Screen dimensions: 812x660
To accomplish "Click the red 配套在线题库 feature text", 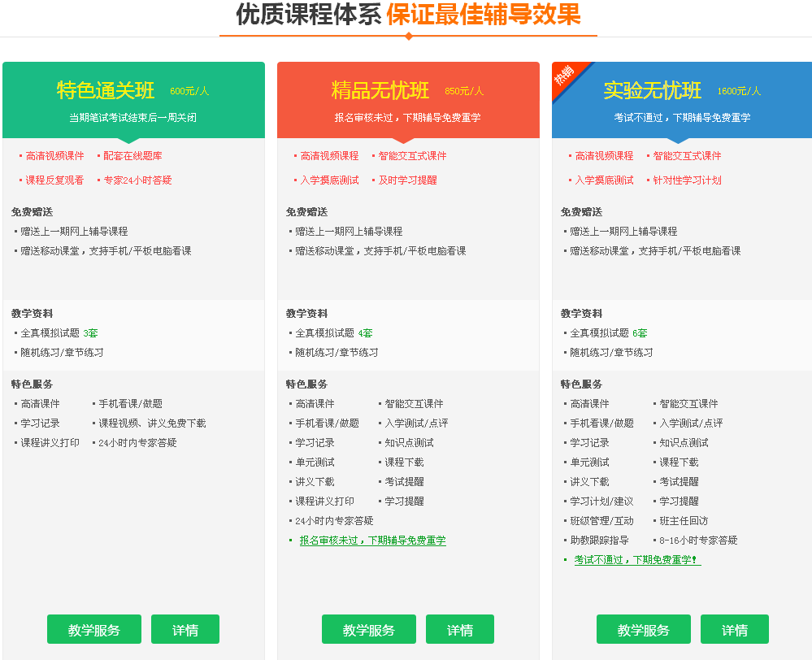I will [132, 156].
